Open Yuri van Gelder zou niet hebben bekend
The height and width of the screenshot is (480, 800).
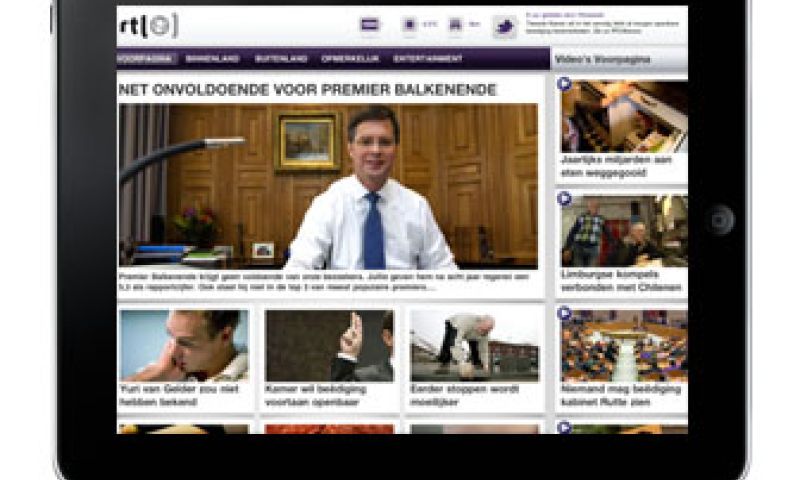(x=179, y=396)
